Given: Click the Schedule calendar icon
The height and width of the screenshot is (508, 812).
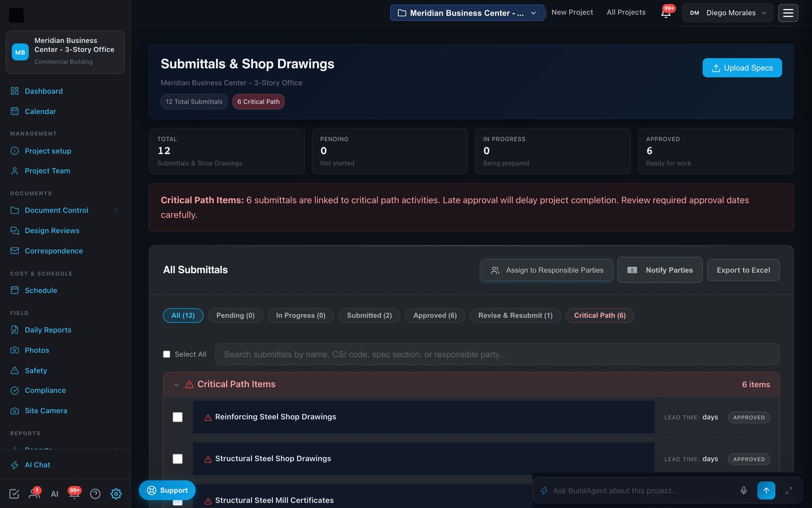Looking at the screenshot, I should [15, 290].
